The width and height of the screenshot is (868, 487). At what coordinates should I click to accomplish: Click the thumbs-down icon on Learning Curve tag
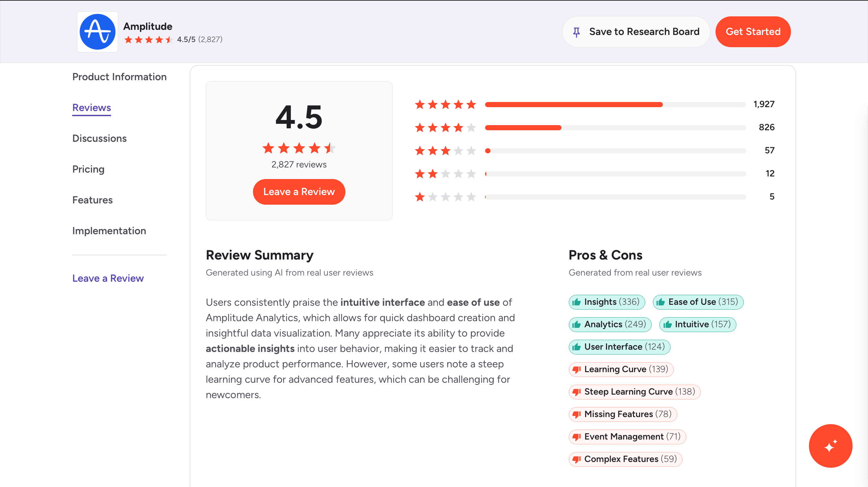[577, 370]
